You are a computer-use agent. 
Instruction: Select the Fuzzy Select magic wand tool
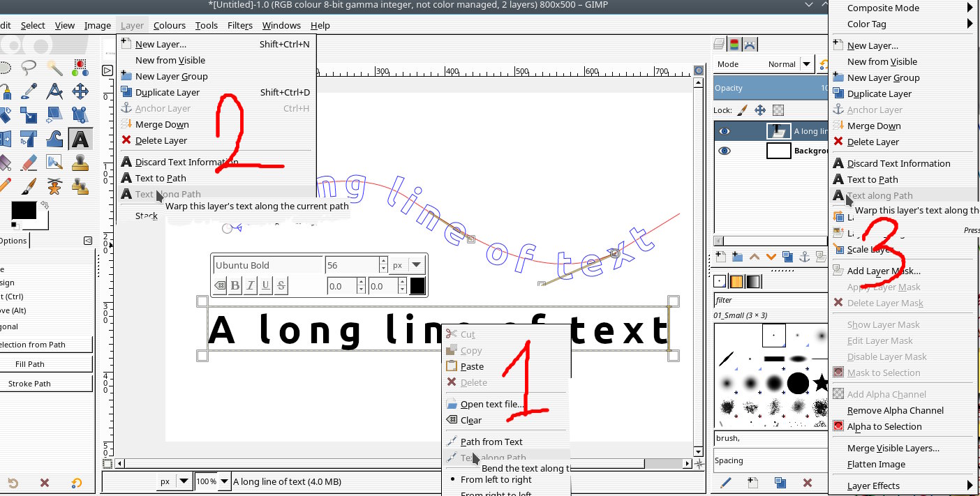click(x=54, y=68)
